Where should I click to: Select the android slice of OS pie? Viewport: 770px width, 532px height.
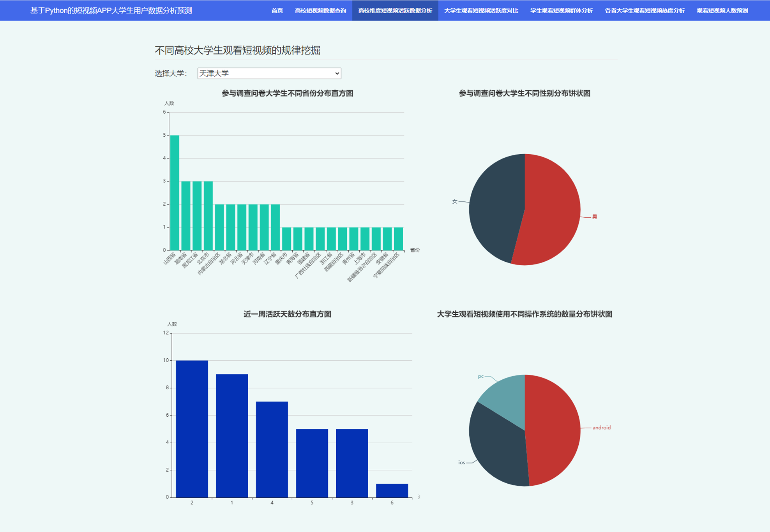click(x=553, y=430)
